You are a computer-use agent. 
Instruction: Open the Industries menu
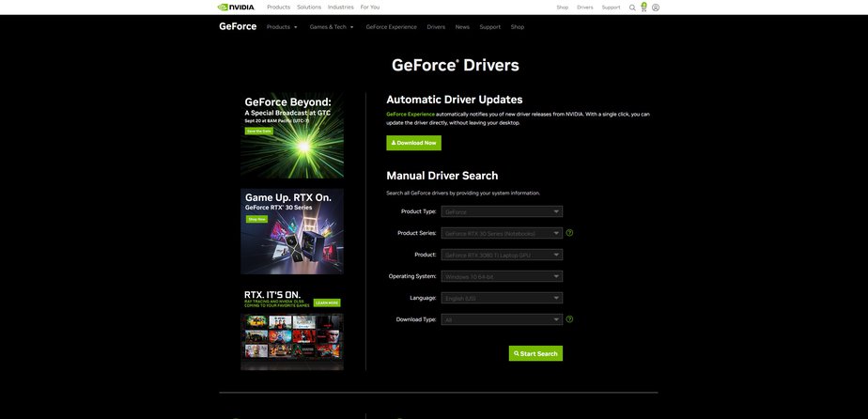coord(340,8)
